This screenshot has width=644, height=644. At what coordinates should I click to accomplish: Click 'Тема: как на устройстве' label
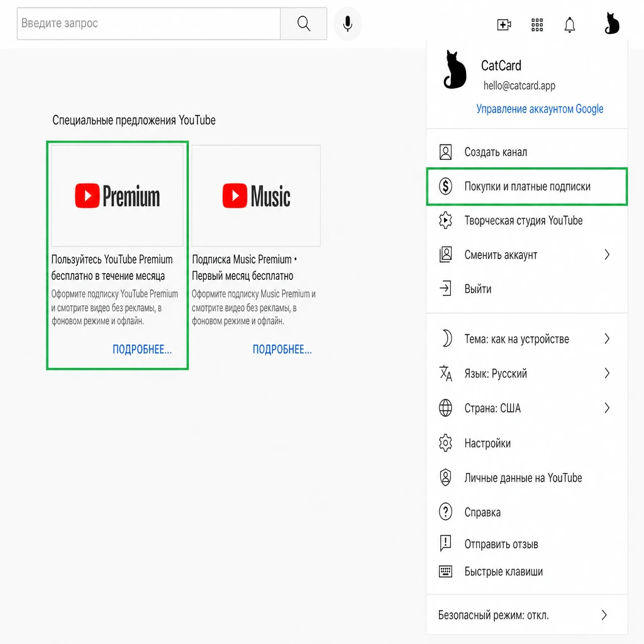point(517,339)
